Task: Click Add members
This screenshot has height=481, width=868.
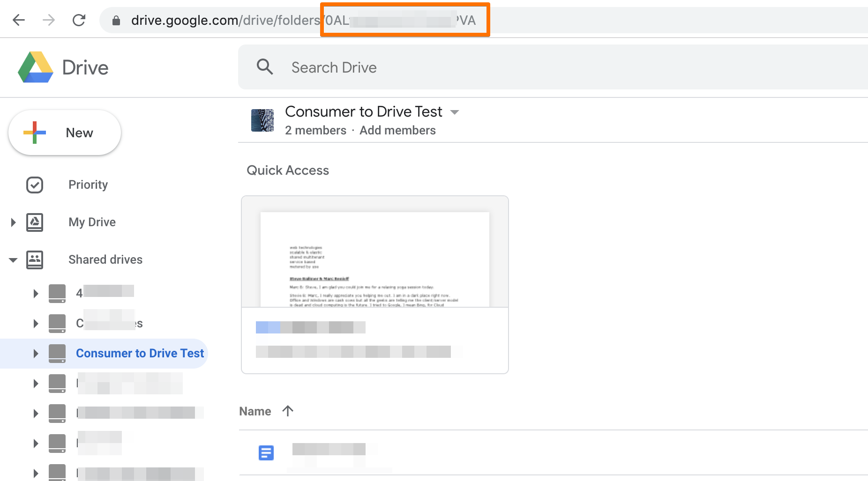Action: coord(397,130)
